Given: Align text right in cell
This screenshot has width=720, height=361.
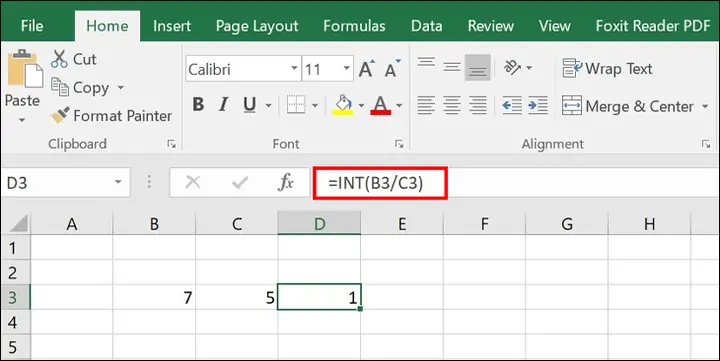Looking at the screenshot, I should (478, 106).
